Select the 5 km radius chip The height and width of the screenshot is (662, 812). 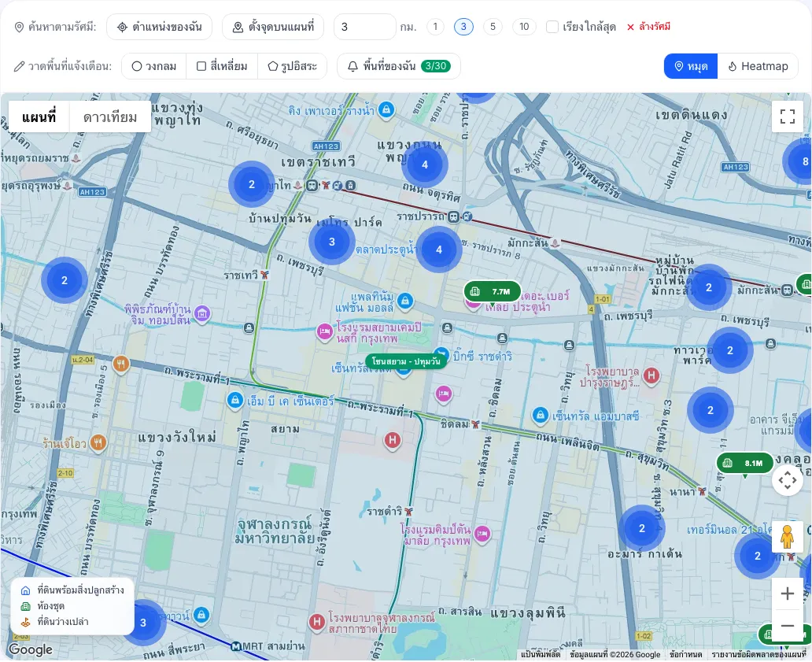point(493,27)
